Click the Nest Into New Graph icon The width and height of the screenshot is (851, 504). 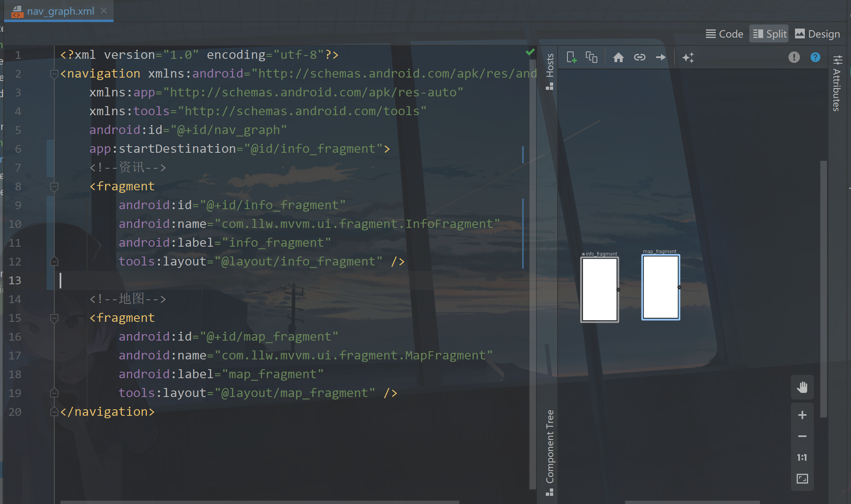[x=592, y=57]
